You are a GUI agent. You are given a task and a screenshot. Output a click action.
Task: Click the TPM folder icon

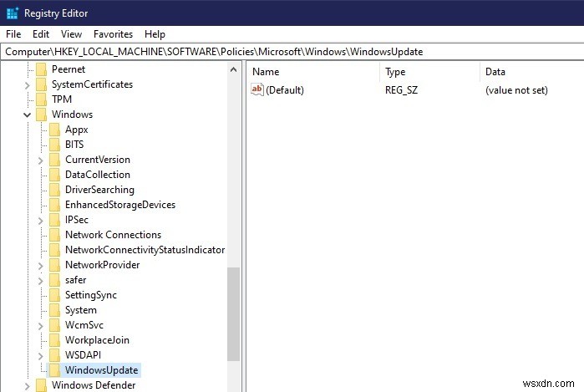41,99
